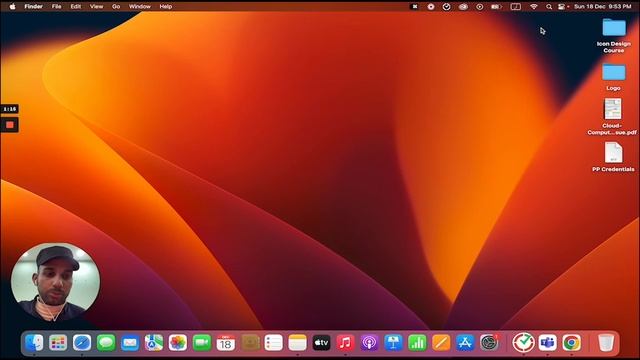This screenshot has height=360, width=640.
Task: Launch FaceTime from the Dock
Action: [x=202, y=343]
